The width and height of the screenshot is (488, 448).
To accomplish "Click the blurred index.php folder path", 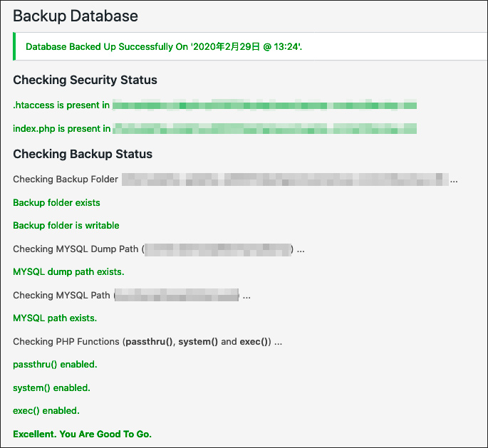I will click(264, 128).
